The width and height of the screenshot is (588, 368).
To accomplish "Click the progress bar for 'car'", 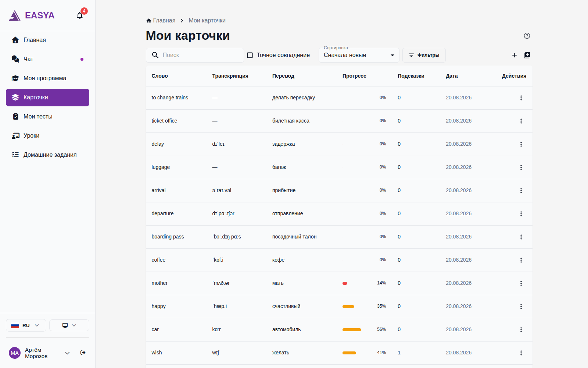I will pos(352,330).
